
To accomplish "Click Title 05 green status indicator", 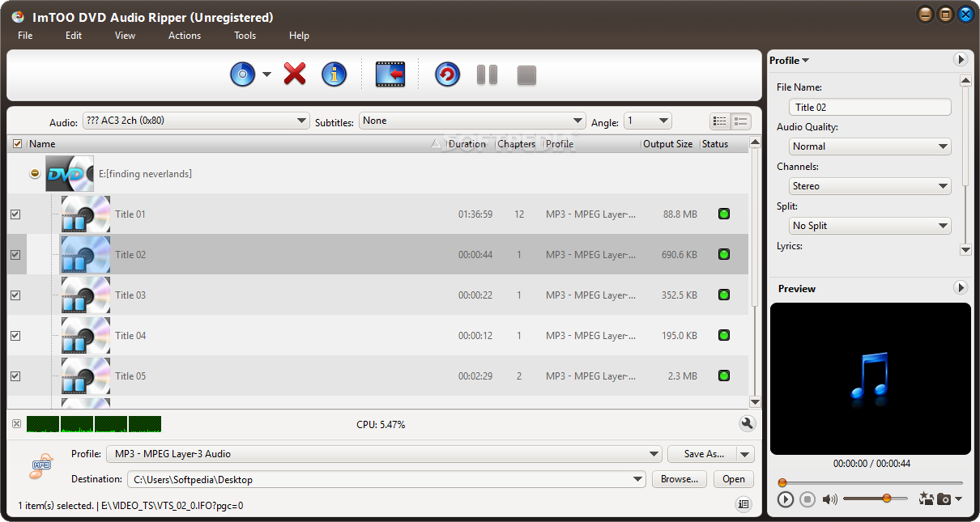I will (724, 376).
